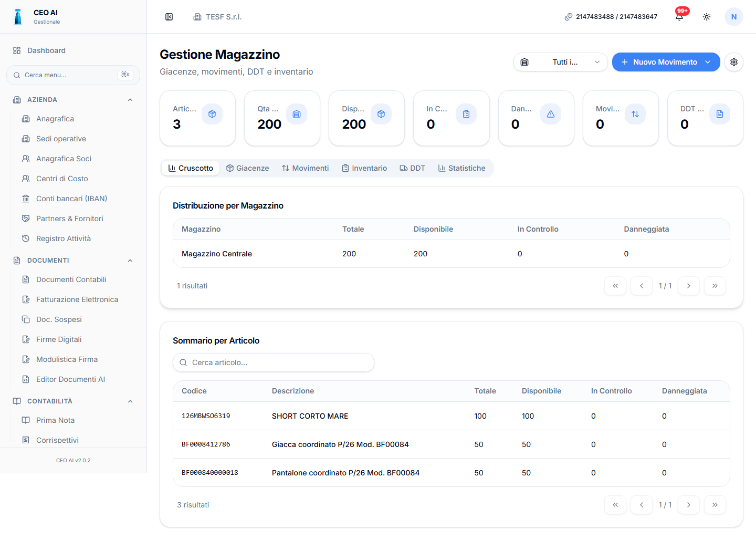
Task: Select the Magazzino Centrale row
Action: (451, 254)
